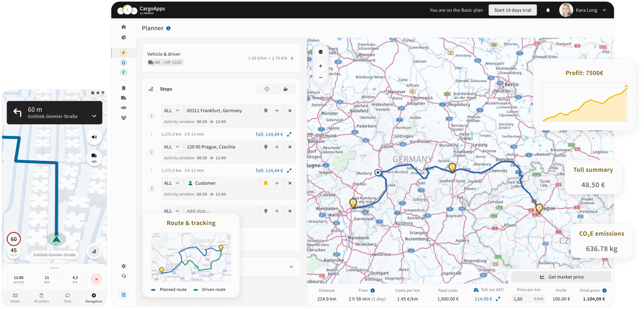The width and height of the screenshot is (644, 309).
Task: Zoom in on the map
Action: tap(320, 66)
